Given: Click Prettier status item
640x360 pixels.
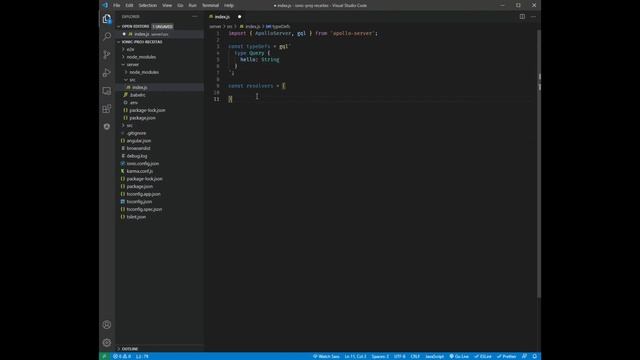Looking at the screenshot, I should coord(507,356).
